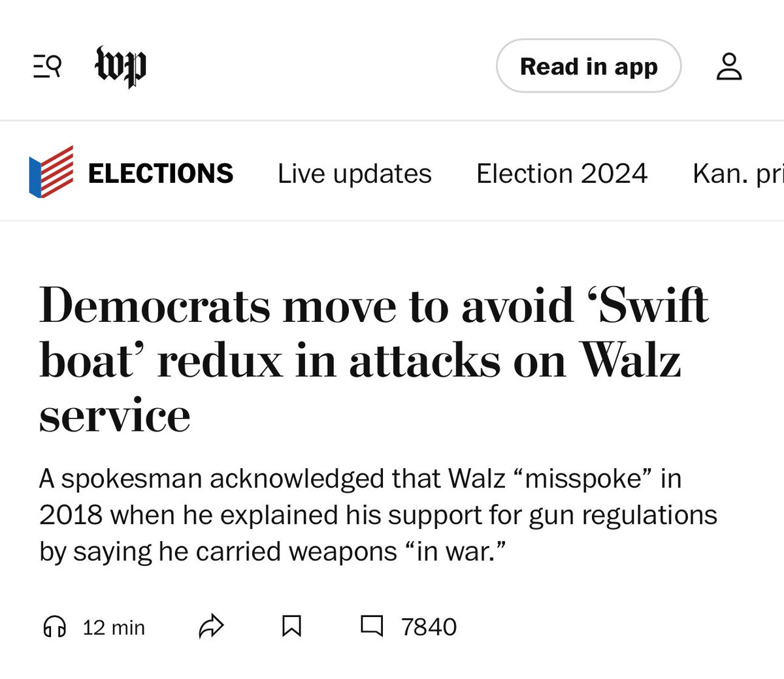Viewport: 784px width, 679px height.
Task: Open the Election 2024 tab
Action: [562, 174]
